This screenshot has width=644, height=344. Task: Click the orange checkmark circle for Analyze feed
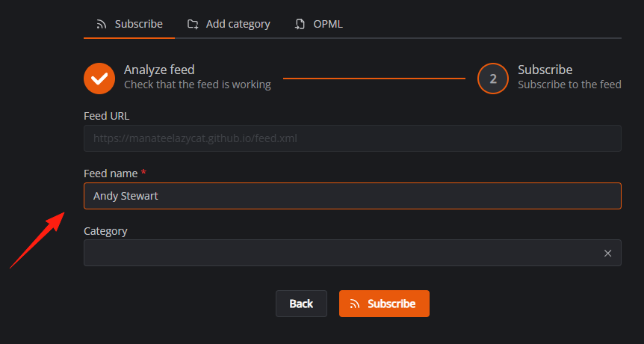pos(99,78)
